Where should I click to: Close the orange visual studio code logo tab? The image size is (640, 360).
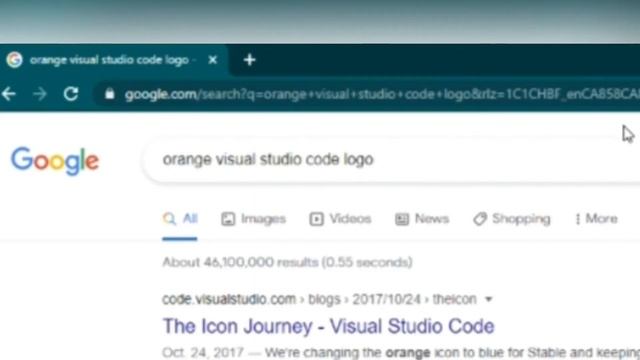(212, 60)
